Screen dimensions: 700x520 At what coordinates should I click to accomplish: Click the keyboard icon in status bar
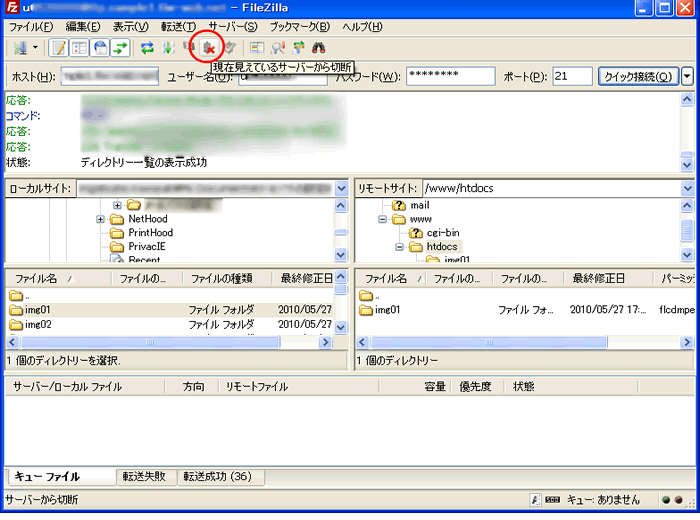point(552,500)
